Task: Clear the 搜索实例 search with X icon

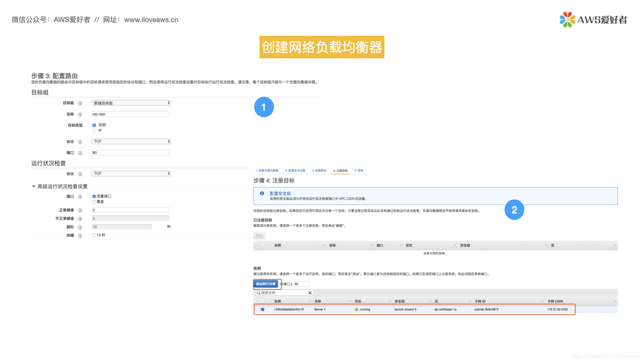Action: tap(310, 293)
